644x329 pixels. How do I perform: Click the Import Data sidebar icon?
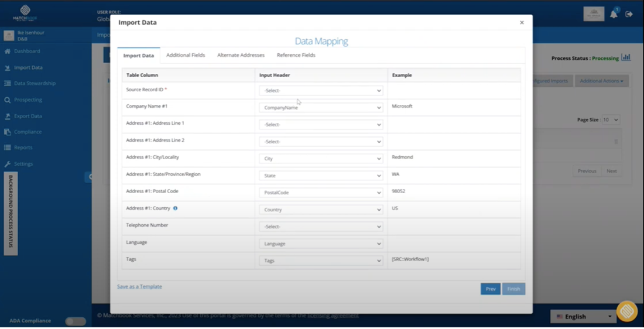[8, 68]
